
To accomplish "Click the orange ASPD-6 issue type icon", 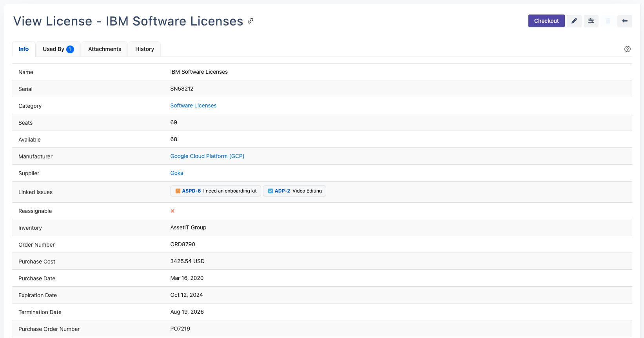I will [x=178, y=191].
